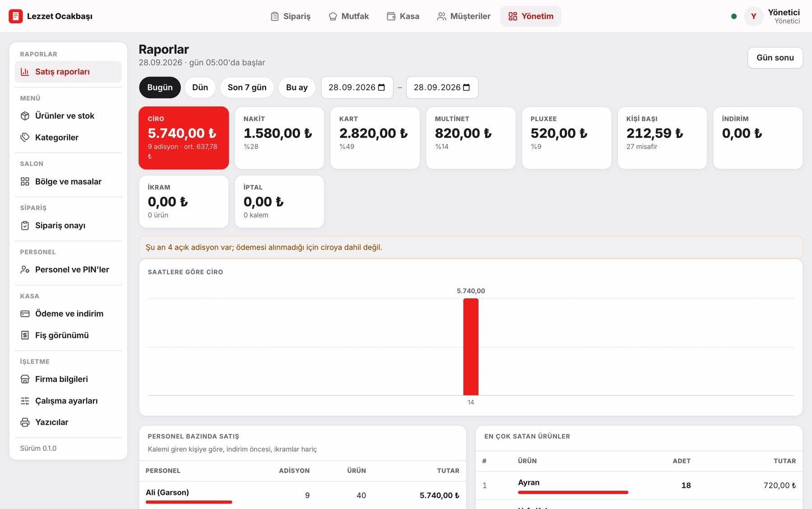Switch to the Mutfak tab
Screen dimensions: 812x509
(x=349, y=16)
